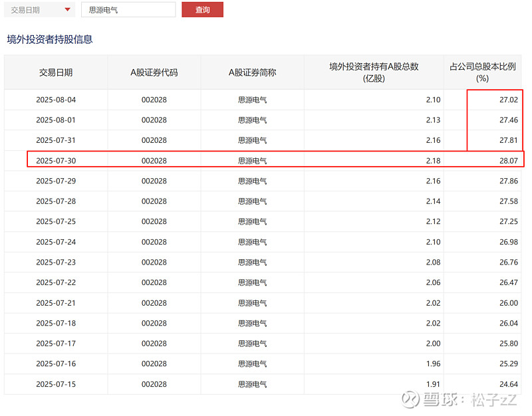This screenshot has height=416, width=532.
Task: Click the ratio value 28.07
Action: point(509,161)
